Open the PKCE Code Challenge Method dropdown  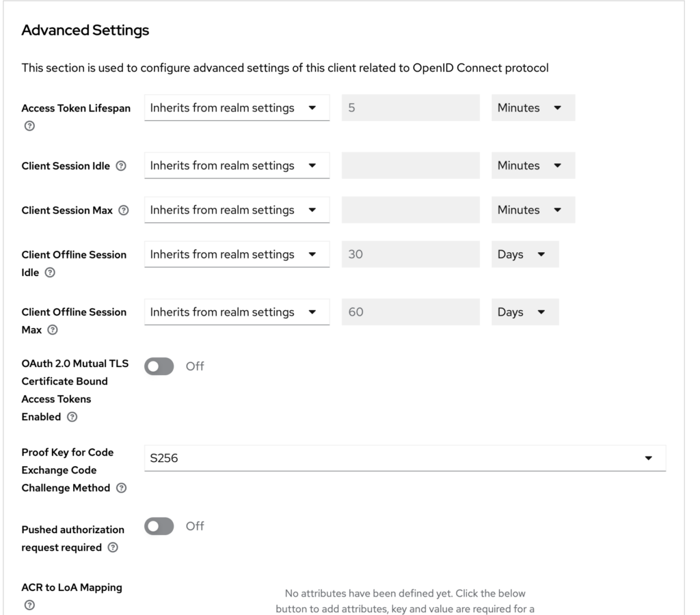point(405,458)
